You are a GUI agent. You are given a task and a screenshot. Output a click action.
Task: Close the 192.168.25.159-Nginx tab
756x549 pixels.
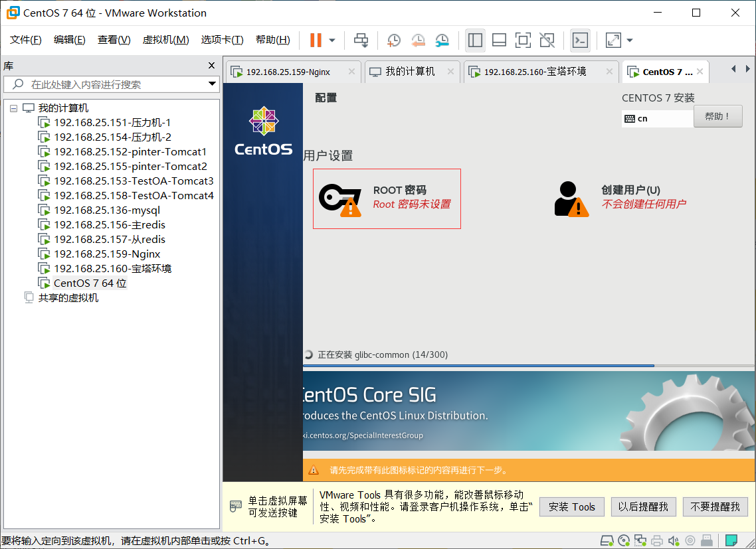[x=351, y=71]
